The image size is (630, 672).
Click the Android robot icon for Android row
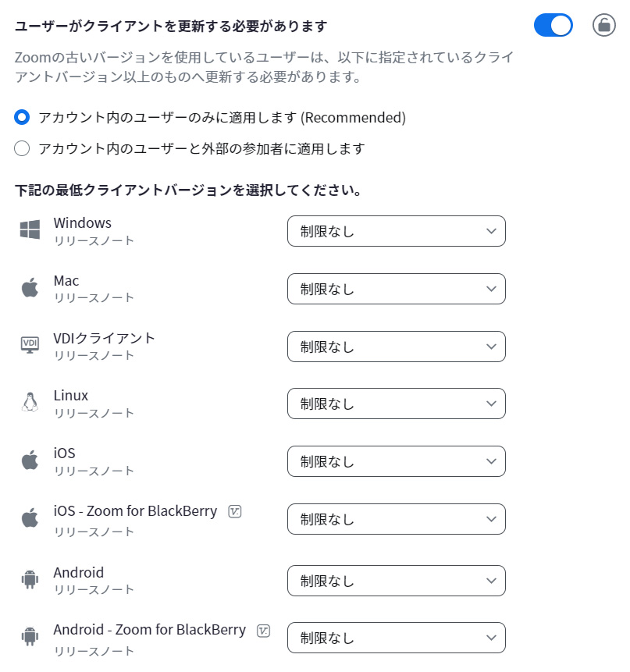coord(30,580)
